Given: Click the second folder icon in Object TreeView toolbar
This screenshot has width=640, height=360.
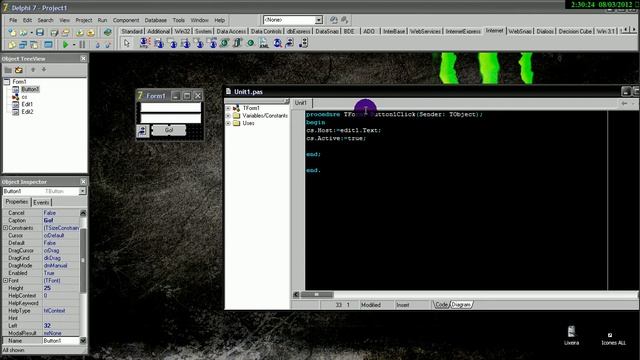Looking at the screenshot, I should point(18,70).
